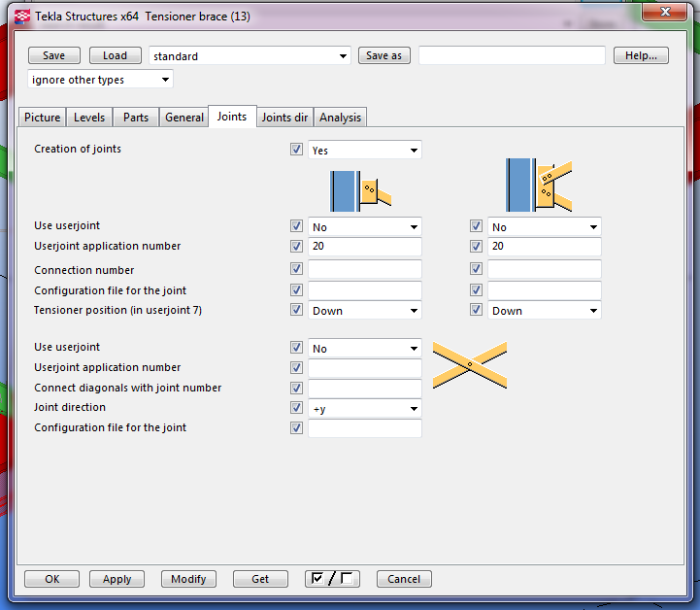Click lower Userjoint application number input field
Image resolution: width=700 pixels, height=610 pixels.
(365, 368)
